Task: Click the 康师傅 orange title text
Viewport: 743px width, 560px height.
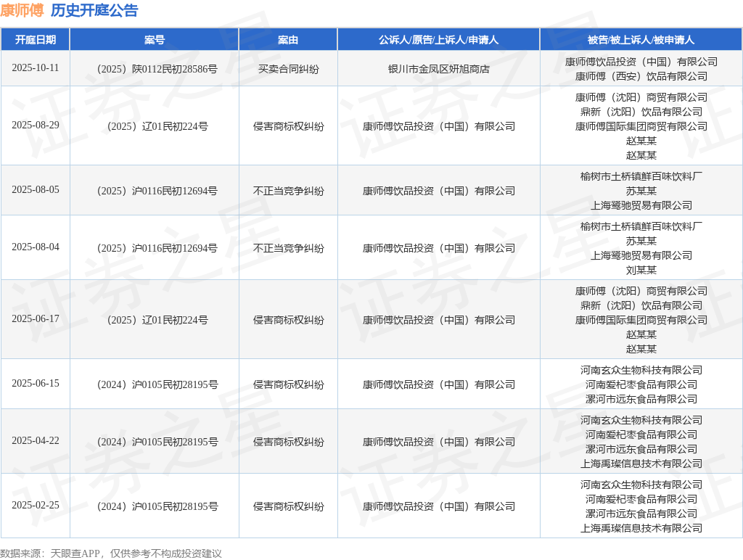Action: tap(22, 10)
